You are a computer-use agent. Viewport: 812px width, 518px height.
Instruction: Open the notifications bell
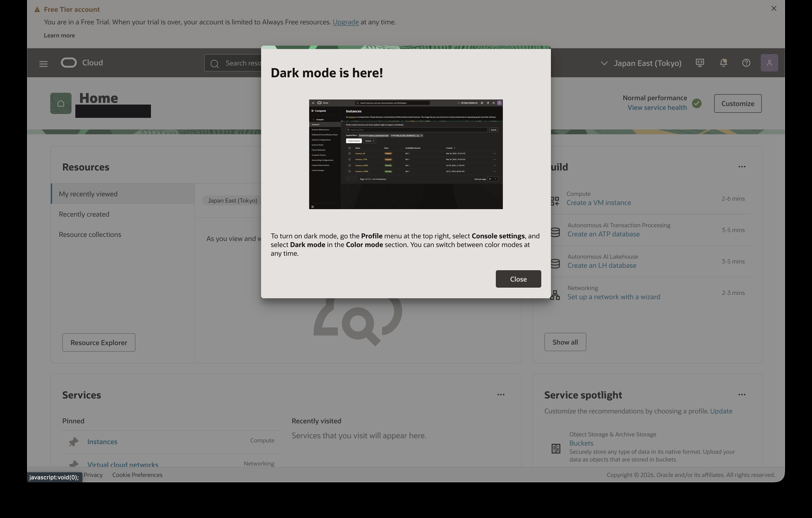723,63
